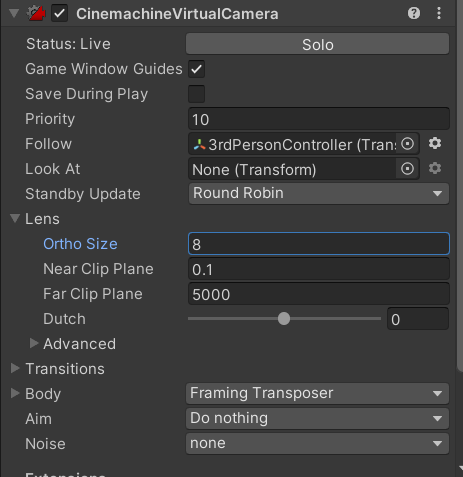Image resolution: width=463 pixels, height=477 pixels.
Task: Enable Save During Play checkbox
Action: pos(196,94)
